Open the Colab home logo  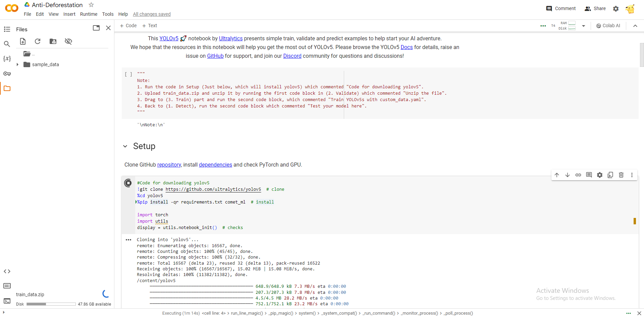(12, 8)
